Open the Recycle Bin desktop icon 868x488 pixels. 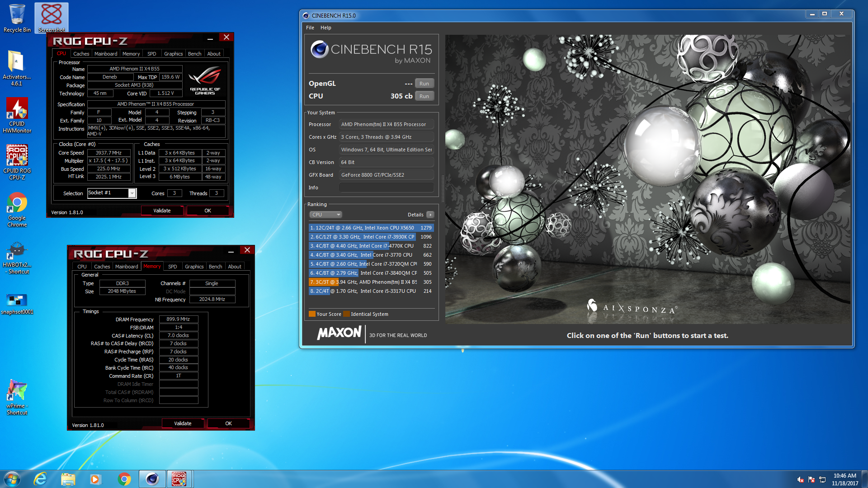[x=17, y=18]
